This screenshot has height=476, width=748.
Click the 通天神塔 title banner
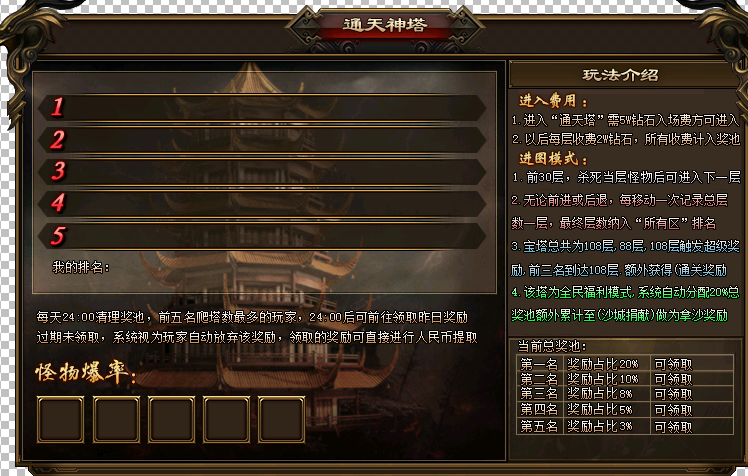(x=384, y=25)
